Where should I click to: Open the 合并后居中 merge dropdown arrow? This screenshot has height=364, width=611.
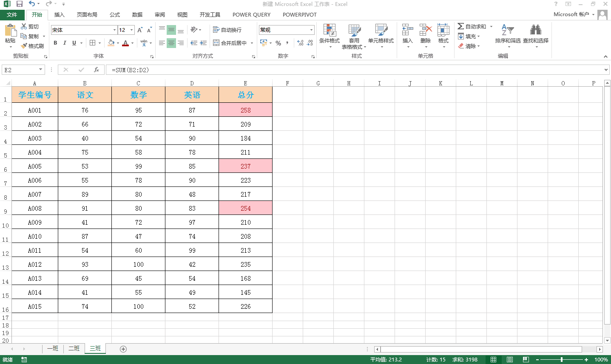pyautogui.click(x=252, y=43)
